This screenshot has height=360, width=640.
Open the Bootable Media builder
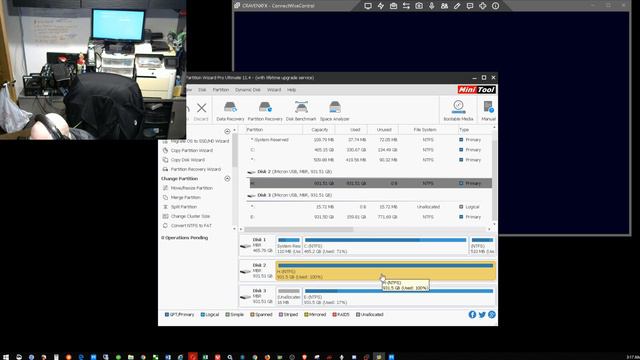pos(458,111)
